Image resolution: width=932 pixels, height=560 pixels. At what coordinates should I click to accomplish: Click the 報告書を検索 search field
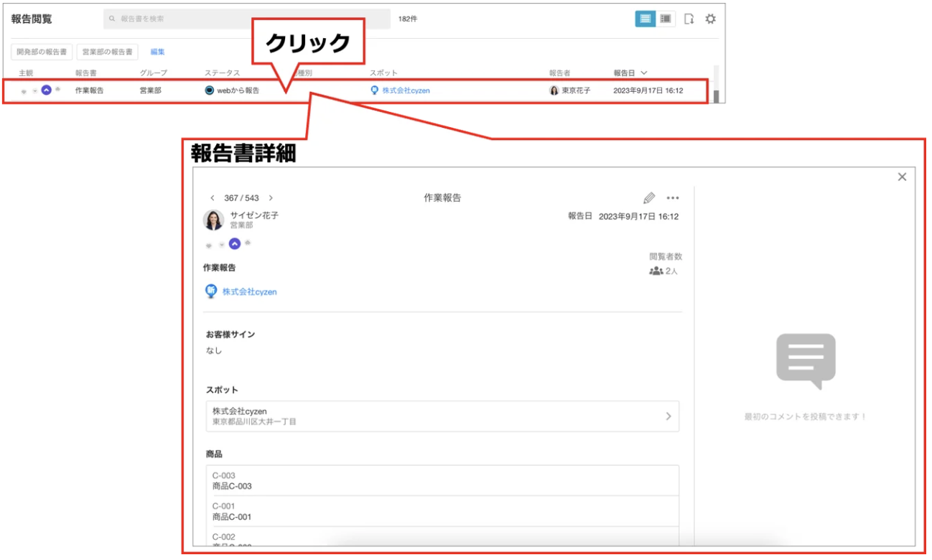pos(246,19)
